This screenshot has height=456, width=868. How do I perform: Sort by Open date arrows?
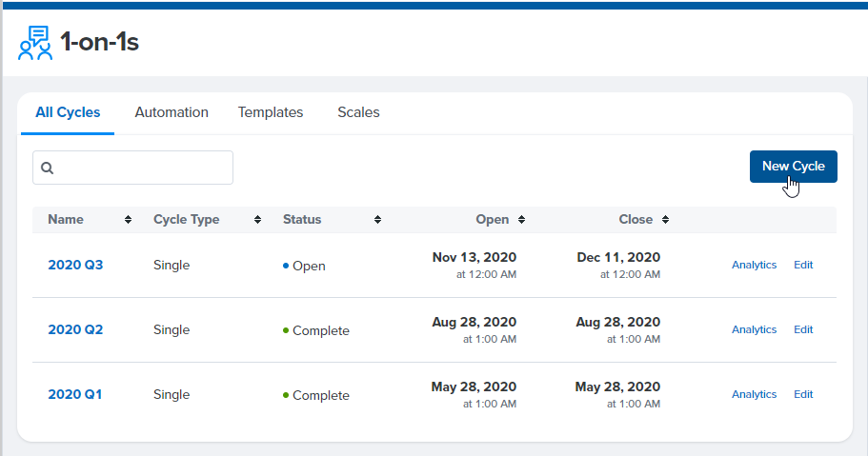521,220
